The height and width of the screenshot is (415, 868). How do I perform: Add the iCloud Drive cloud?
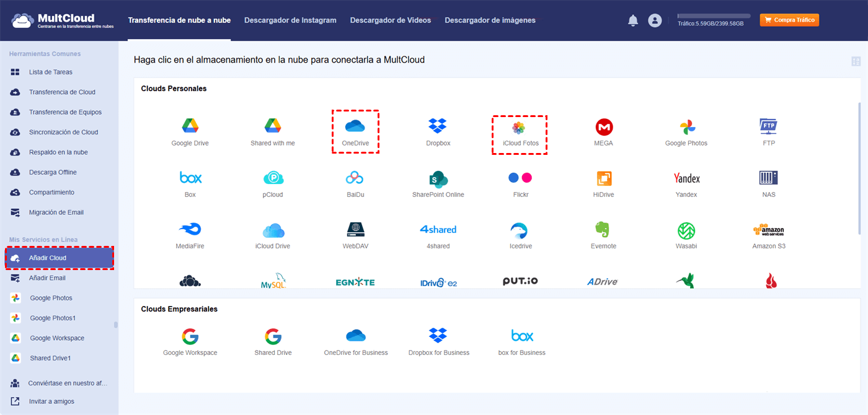273,230
